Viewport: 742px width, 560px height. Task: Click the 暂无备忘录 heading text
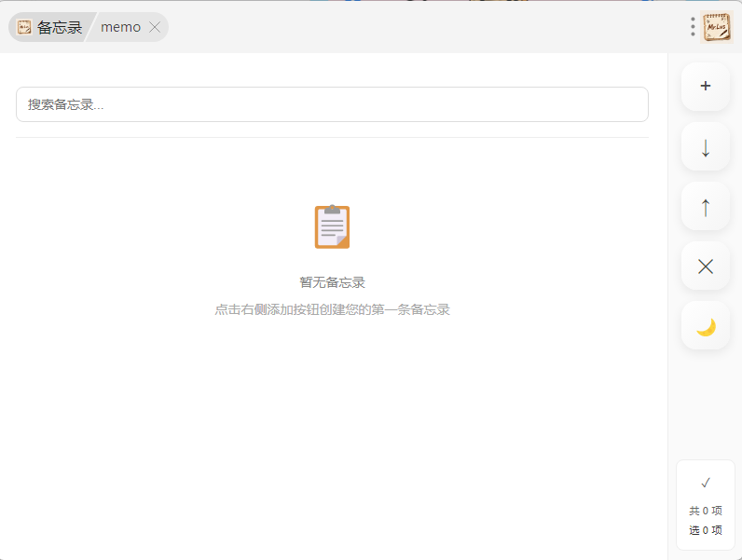(x=332, y=282)
